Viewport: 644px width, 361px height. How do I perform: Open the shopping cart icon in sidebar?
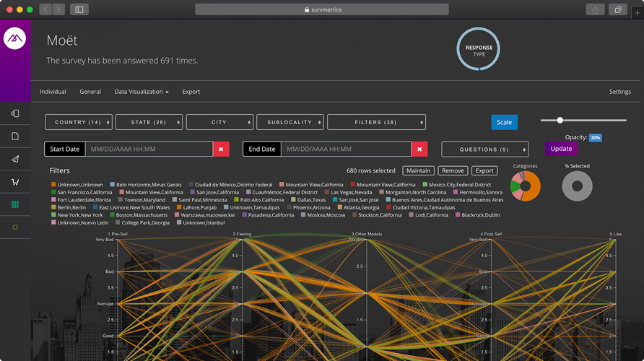[x=15, y=182]
